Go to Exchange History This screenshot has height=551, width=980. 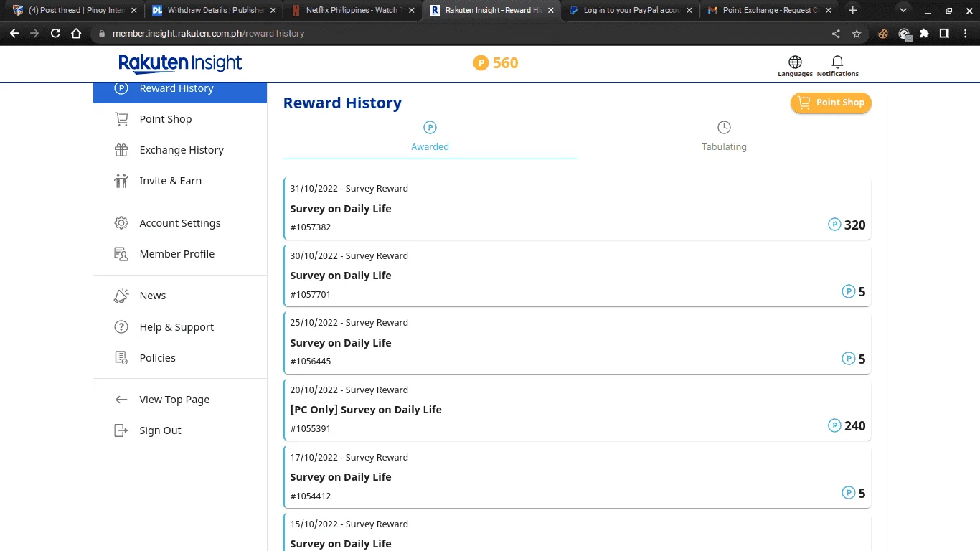179,150
